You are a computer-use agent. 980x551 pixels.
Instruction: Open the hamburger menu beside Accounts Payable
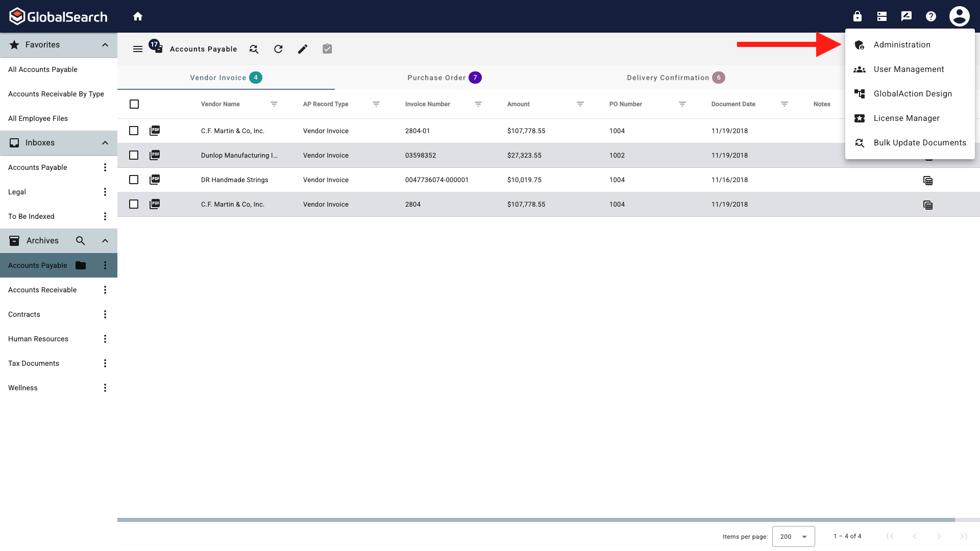(x=138, y=49)
